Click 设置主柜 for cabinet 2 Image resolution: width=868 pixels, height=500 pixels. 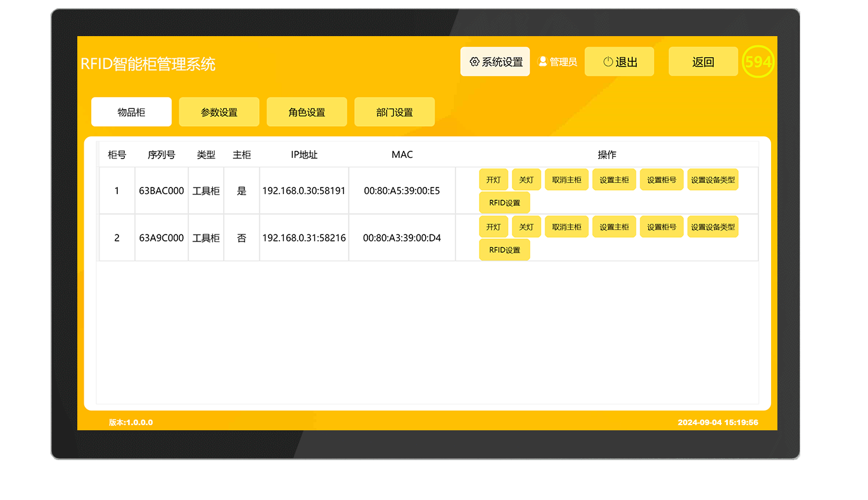pyautogui.click(x=614, y=227)
